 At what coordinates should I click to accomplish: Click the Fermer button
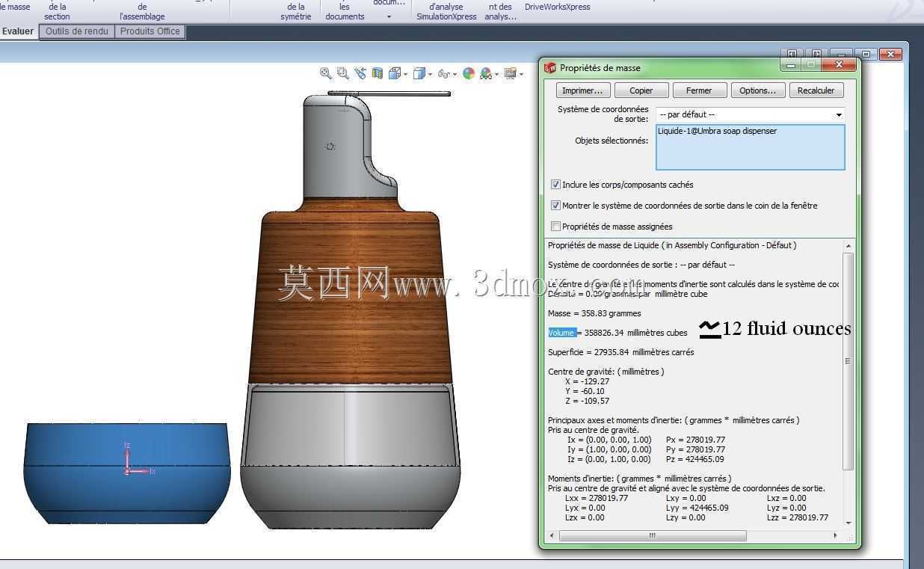pyautogui.click(x=699, y=90)
